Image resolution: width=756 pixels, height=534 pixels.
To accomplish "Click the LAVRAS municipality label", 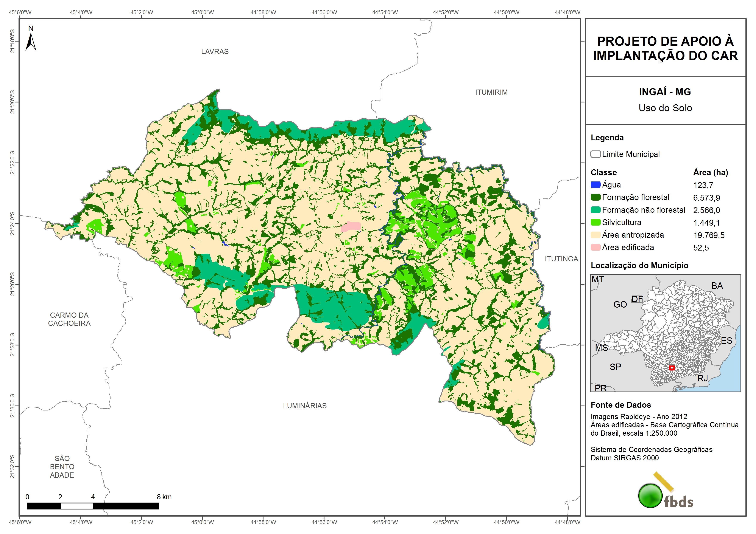I will (215, 52).
